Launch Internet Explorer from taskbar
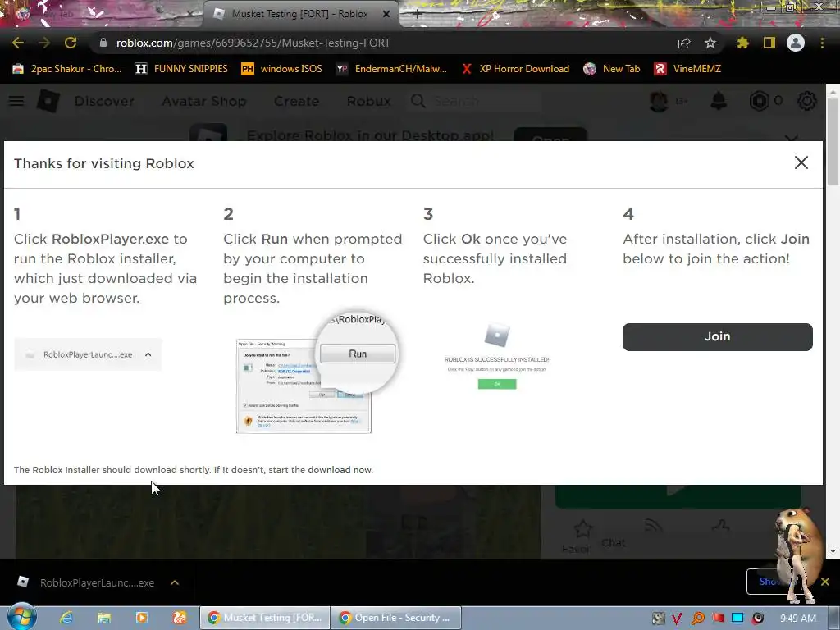Screen dimensions: 840x630 [x=66, y=618]
